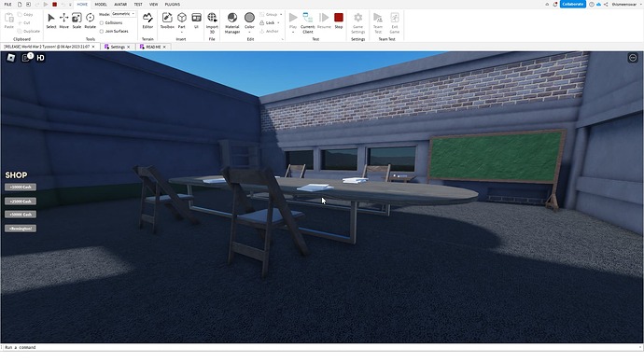Screen dimensions: 644x362
Task: Toggle the Join Surfaces checkbox
Action: click(x=102, y=31)
